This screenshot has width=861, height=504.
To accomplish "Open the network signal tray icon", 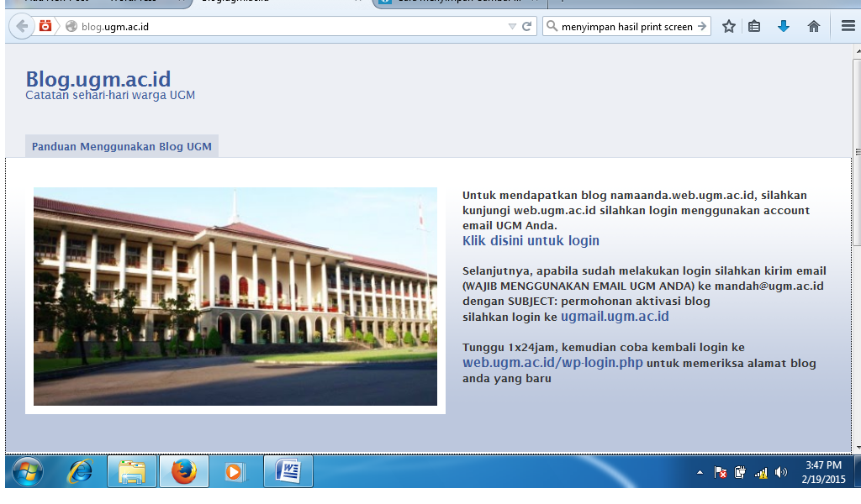I will [761, 473].
